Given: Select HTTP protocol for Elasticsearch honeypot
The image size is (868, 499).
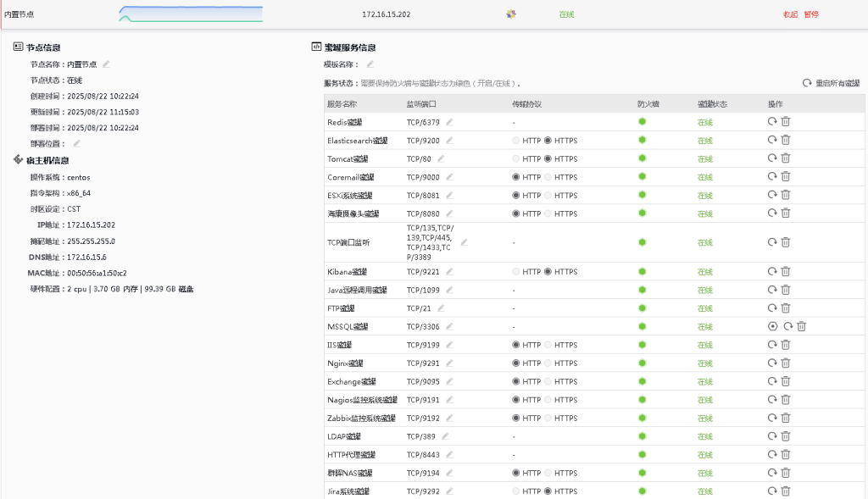Looking at the screenshot, I should [x=516, y=141].
